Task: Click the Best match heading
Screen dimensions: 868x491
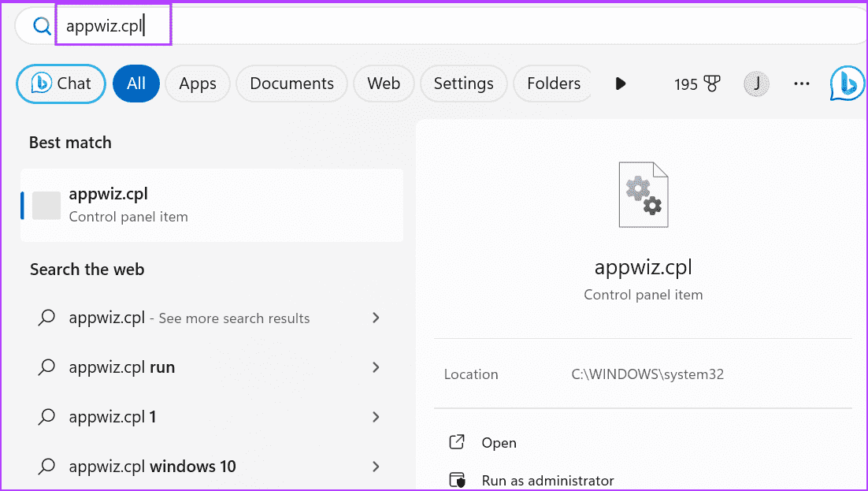Action: 70,143
